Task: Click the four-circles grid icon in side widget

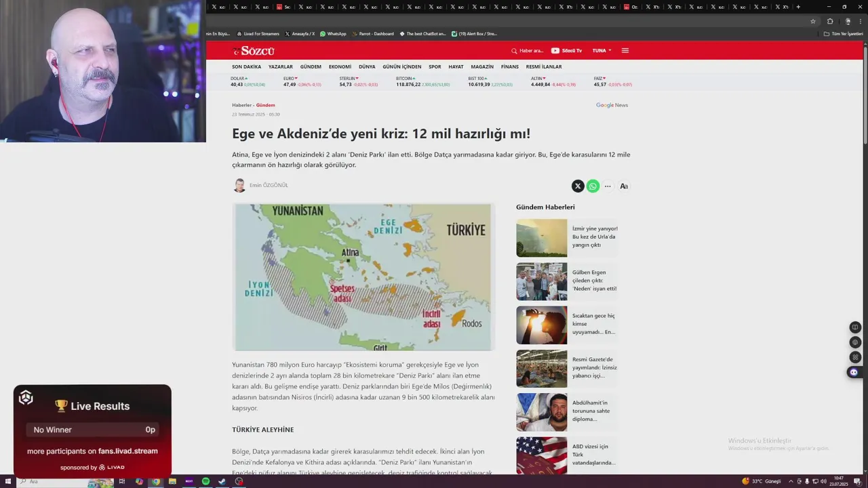Action: (855, 357)
